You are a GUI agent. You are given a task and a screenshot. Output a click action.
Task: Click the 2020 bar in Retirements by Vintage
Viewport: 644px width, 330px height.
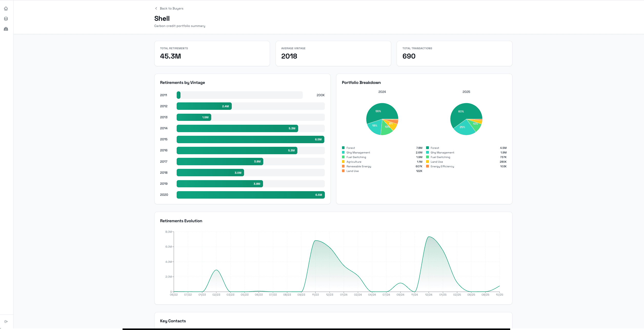tap(250, 195)
